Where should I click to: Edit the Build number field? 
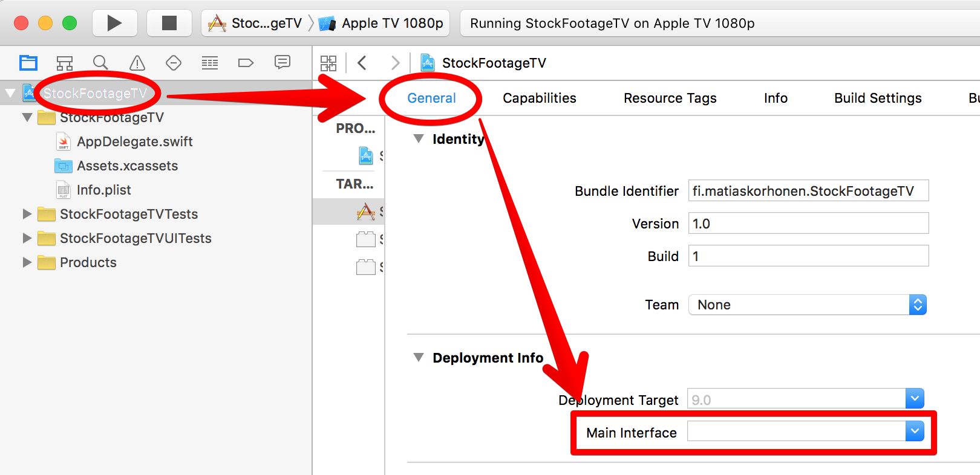pyautogui.click(x=808, y=256)
